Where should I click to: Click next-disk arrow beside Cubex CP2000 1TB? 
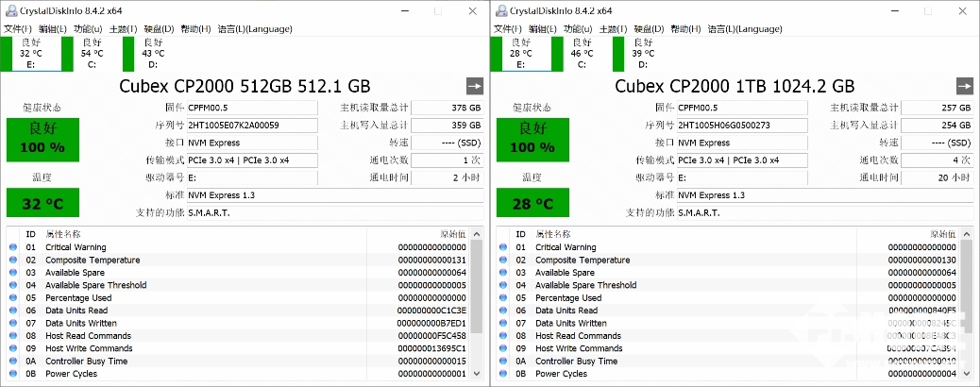(x=964, y=86)
